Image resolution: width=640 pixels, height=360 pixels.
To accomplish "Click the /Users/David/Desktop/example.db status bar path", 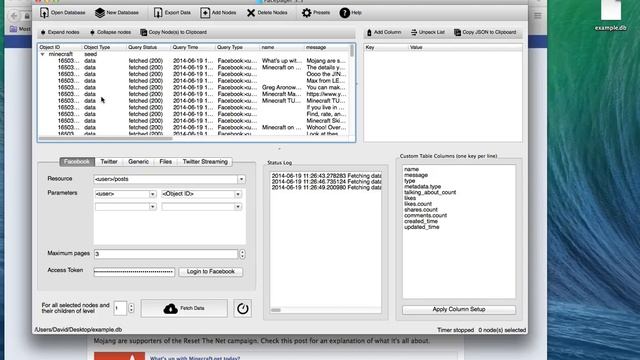I will point(78,330).
